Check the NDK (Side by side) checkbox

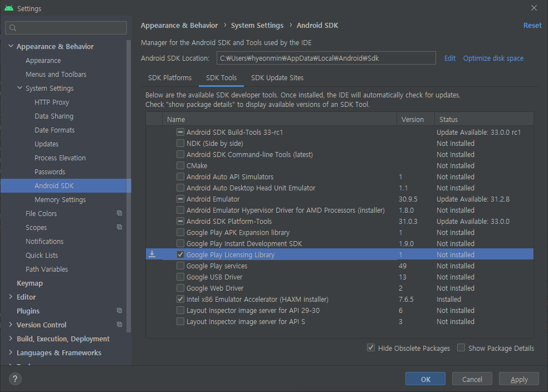coord(180,143)
